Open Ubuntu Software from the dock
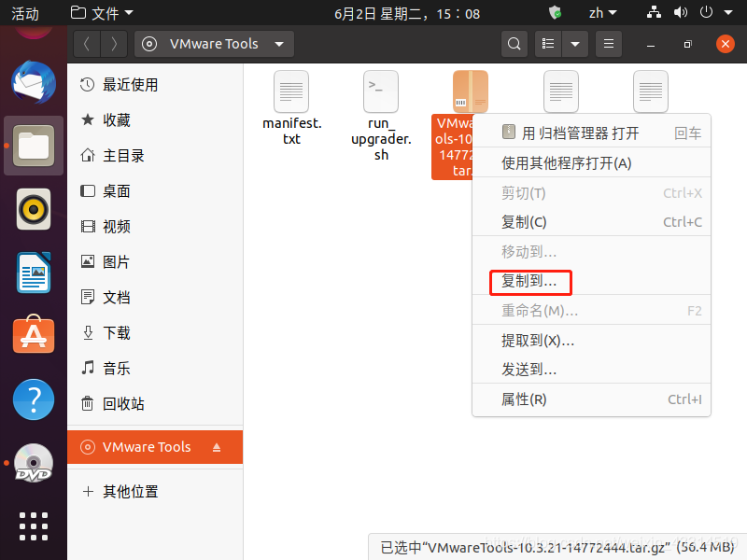This screenshot has height=560, width=747. 34,335
